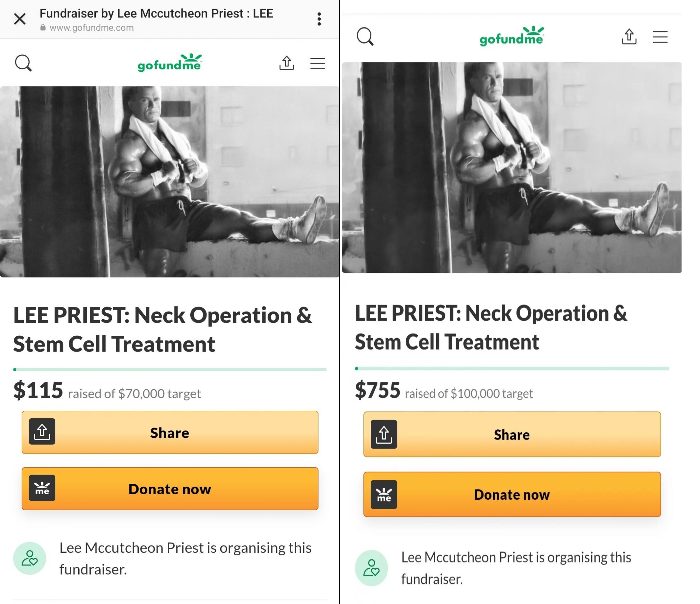This screenshot has width=700, height=604.
Task: Close the browser tab with X icon
Action: point(20,19)
